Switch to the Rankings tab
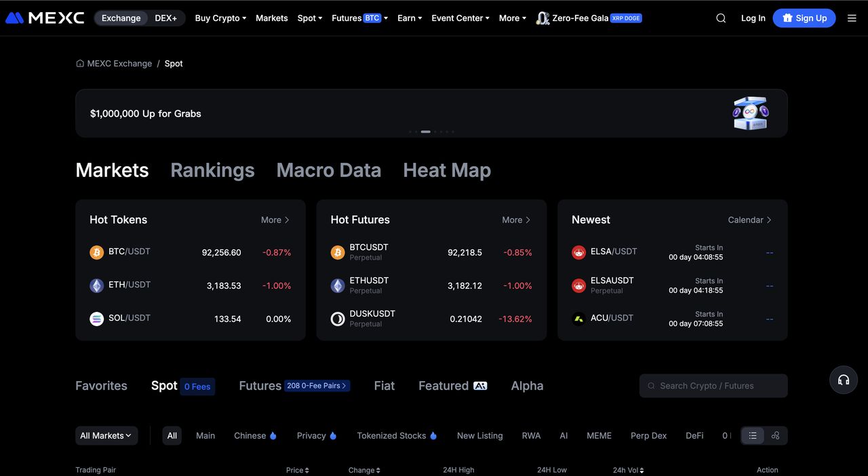 212,170
